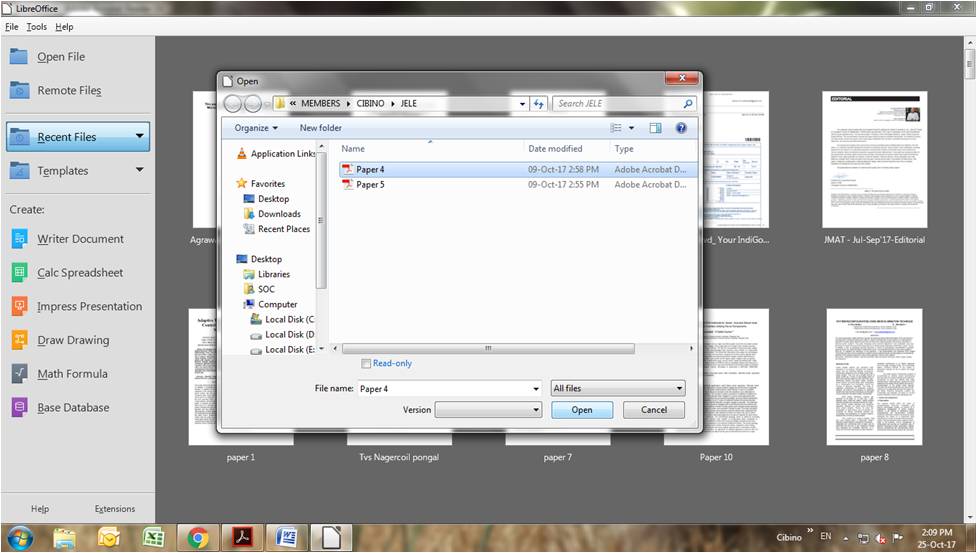Image resolution: width=977 pixels, height=553 pixels.
Task: Click the Search JELE input field
Action: click(618, 103)
